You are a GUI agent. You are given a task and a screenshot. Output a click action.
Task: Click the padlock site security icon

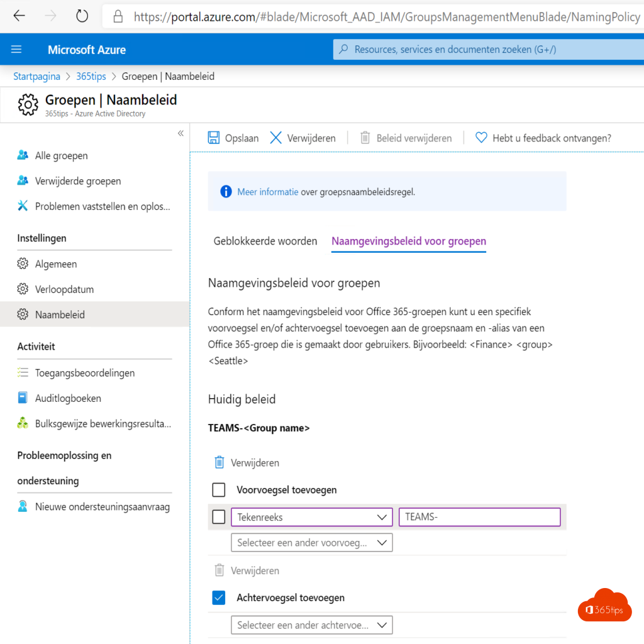118,16
